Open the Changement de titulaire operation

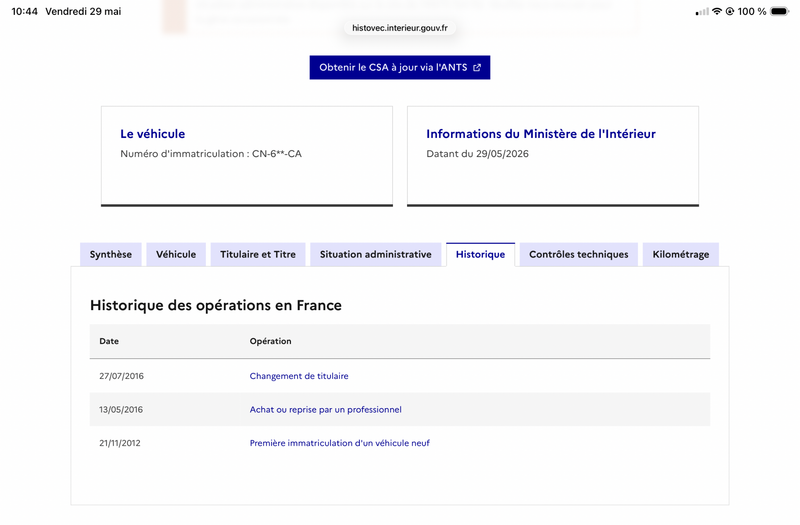(x=299, y=376)
